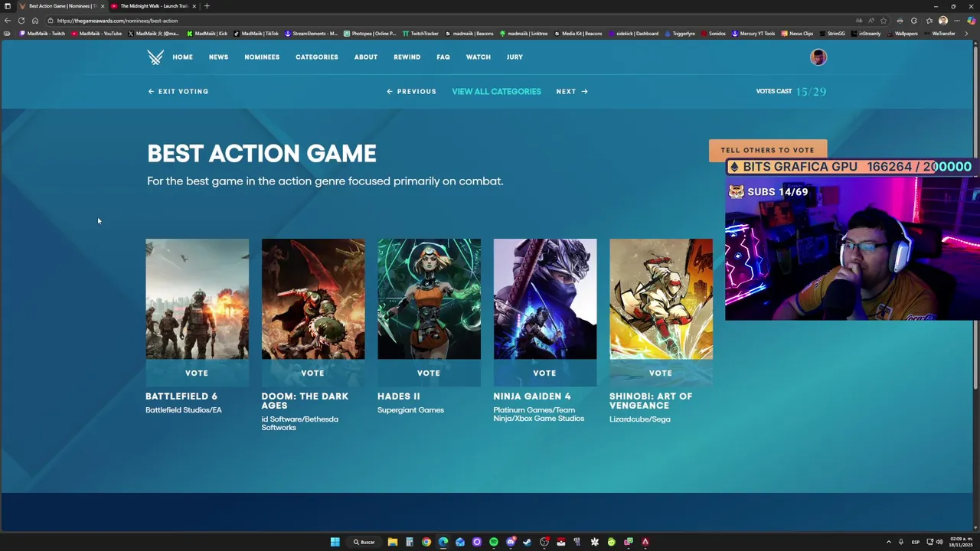Image resolution: width=980 pixels, height=551 pixels.
Task: Switch to The Midnight Walk Launch Trailer tab
Action: (x=154, y=6)
